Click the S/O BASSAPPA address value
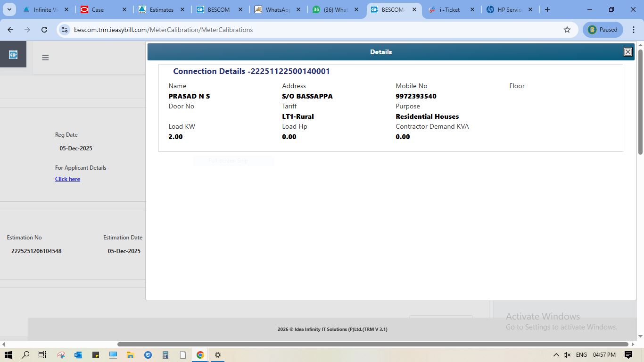Viewport: 644px width, 362px height. tap(307, 96)
